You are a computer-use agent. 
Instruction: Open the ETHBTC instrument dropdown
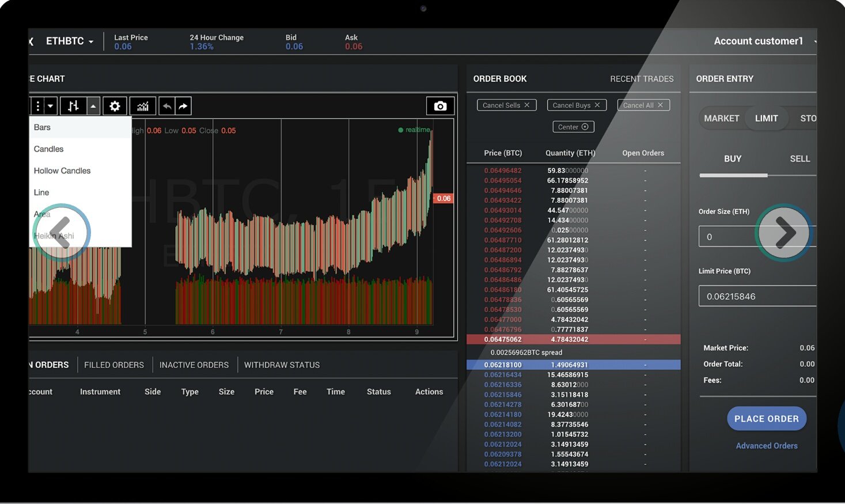pyautogui.click(x=69, y=41)
